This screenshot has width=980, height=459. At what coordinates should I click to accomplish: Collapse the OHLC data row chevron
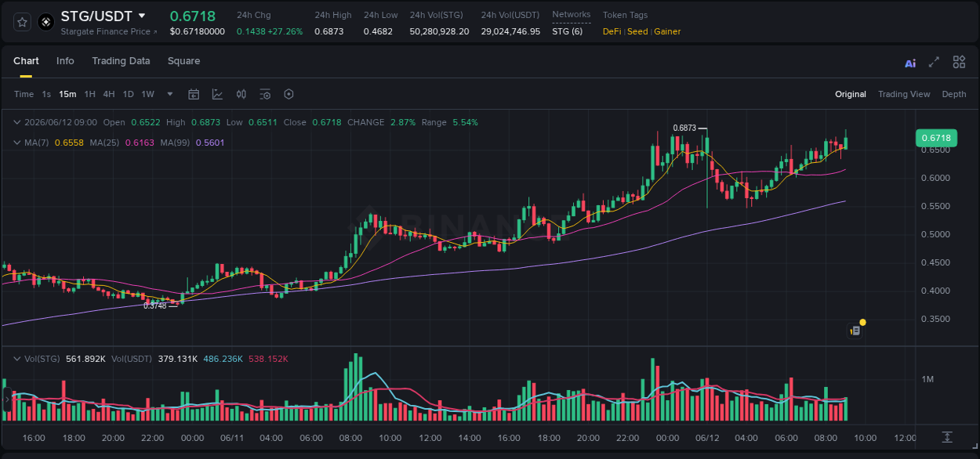click(17, 122)
